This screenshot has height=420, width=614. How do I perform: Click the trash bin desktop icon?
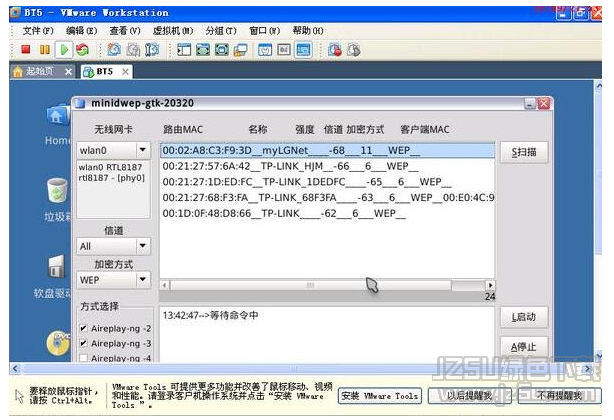[57, 190]
